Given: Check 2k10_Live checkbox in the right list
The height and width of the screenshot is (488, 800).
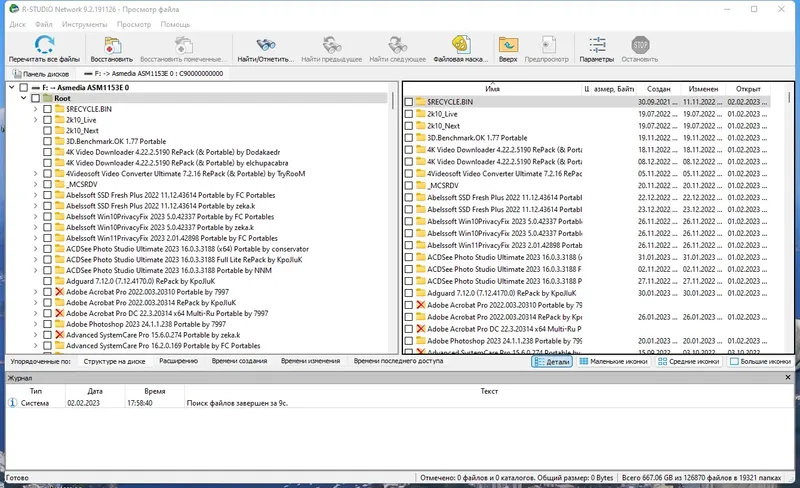Looking at the screenshot, I should point(409,114).
